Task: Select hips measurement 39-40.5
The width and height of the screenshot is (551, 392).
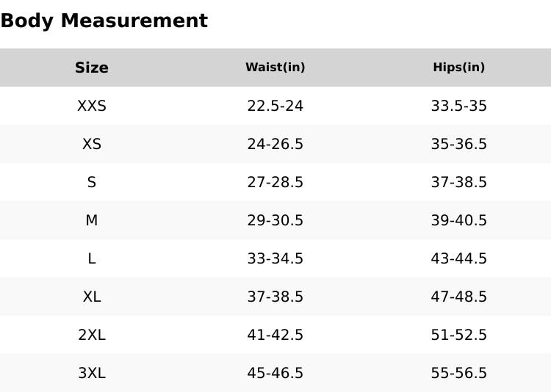Action: click(x=459, y=220)
